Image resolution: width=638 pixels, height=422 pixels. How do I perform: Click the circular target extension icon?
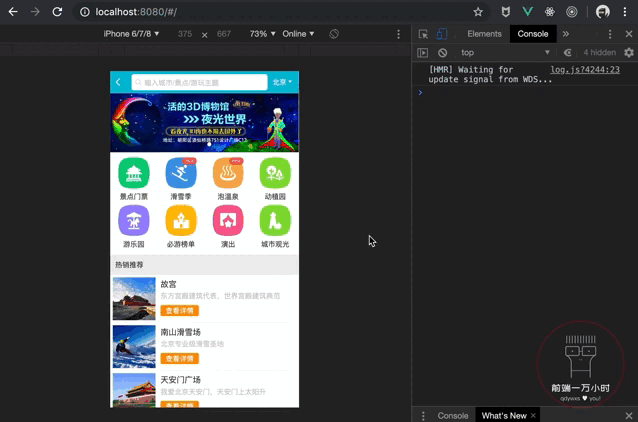click(572, 12)
